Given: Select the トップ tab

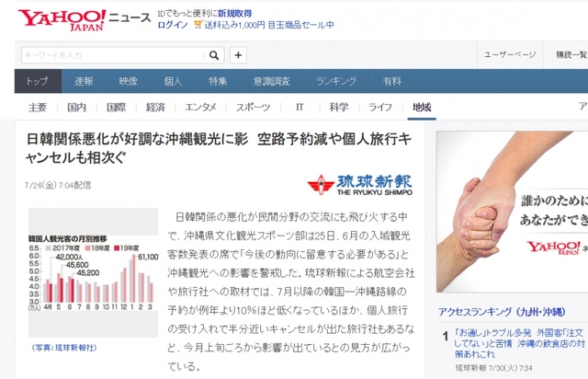Looking at the screenshot, I should pos(38,81).
